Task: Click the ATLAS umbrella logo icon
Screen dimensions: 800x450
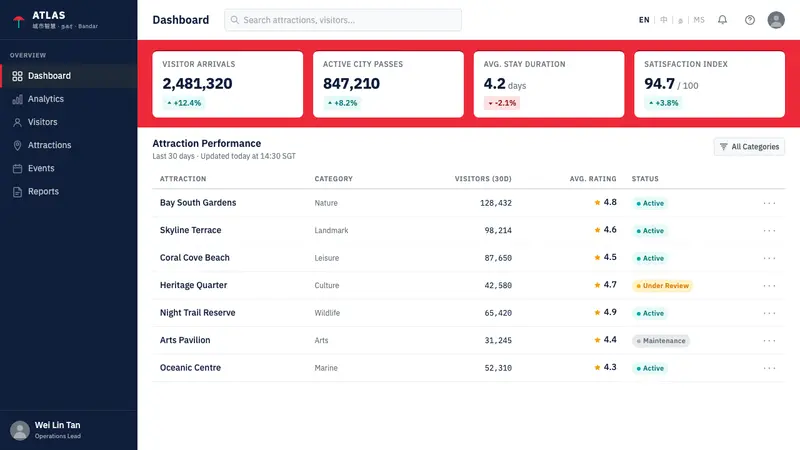Action: (x=18, y=21)
